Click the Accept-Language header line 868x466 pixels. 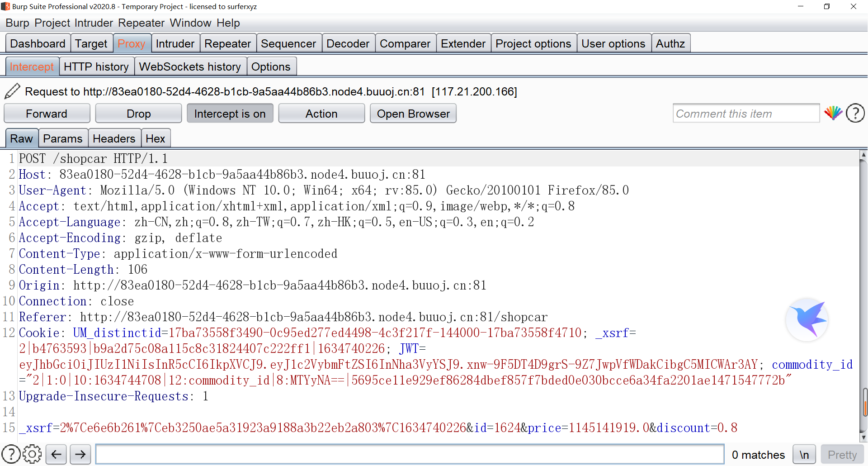click(x=276, y=222)
